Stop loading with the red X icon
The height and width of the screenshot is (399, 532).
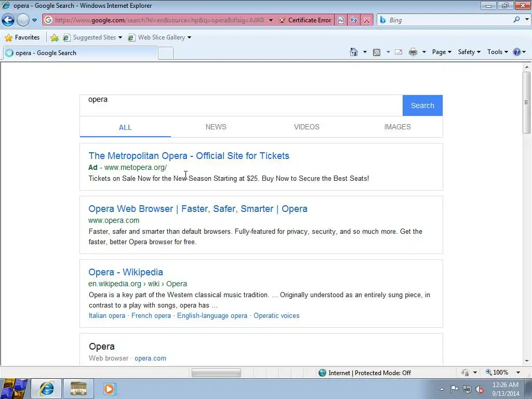(367, 20)
